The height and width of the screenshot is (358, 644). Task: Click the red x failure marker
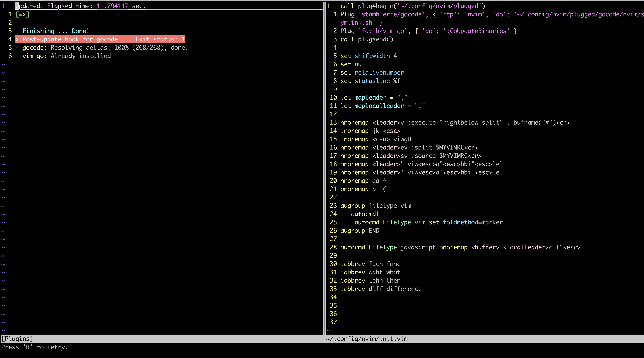(x=17, y=39)
